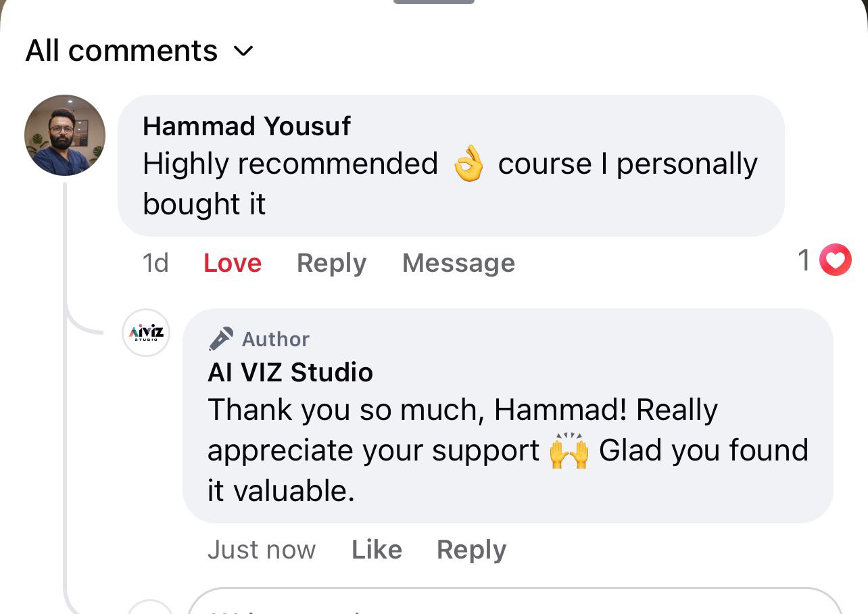Click the chevron next to All comments
Screen dimensions: 868x614
243,51
